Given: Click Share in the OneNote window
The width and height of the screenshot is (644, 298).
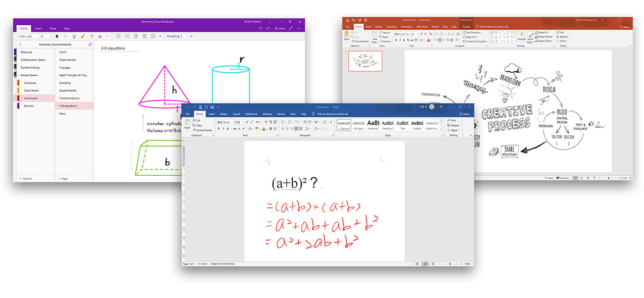Looking at the screenshot, I should (x=280, y=29).
